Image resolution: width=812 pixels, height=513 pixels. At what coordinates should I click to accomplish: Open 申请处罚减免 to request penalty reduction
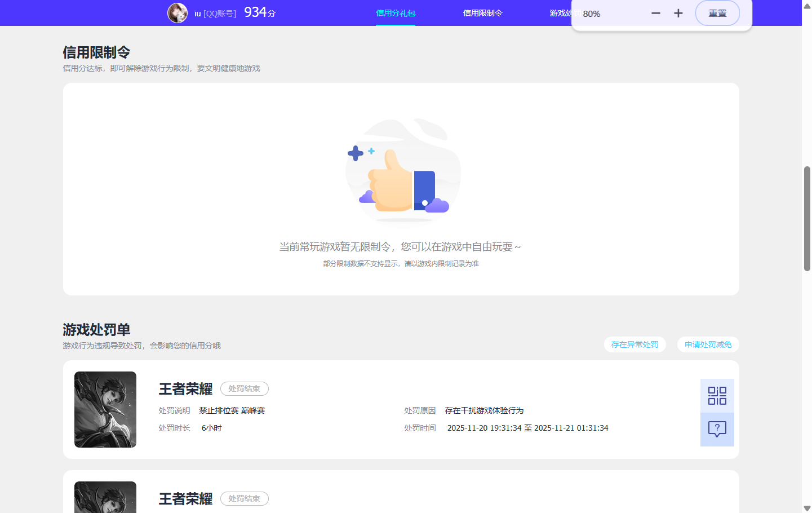[708, 344]
